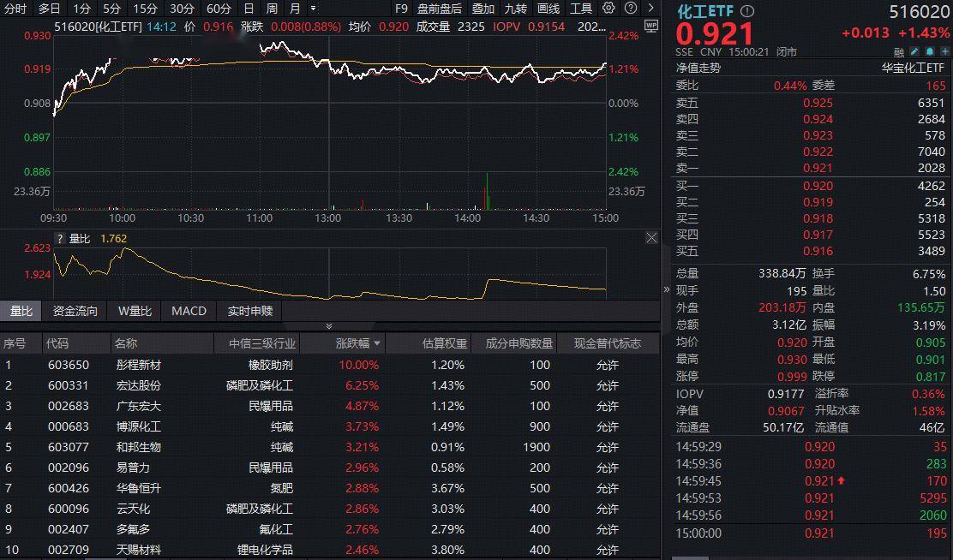The height and width of the screenshot is (560, 953).
Task: Expand constituents table using the double chevron
Action: click(x=329, y=327)
